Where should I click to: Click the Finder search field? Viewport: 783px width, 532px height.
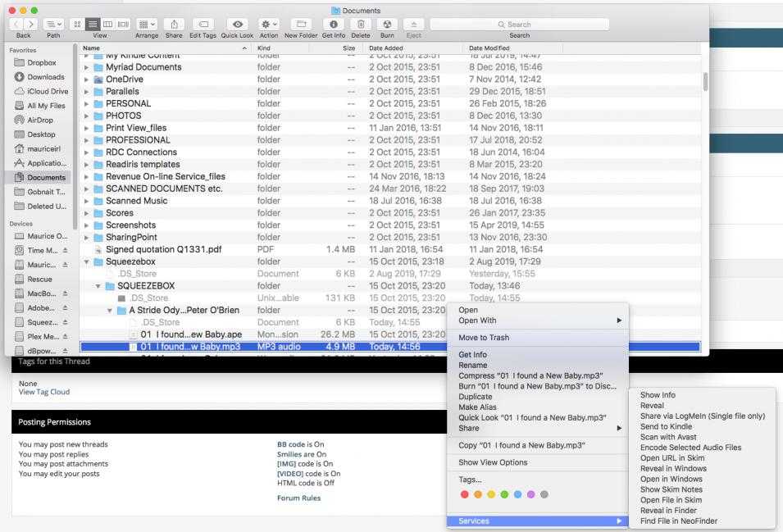pos(520,25)
